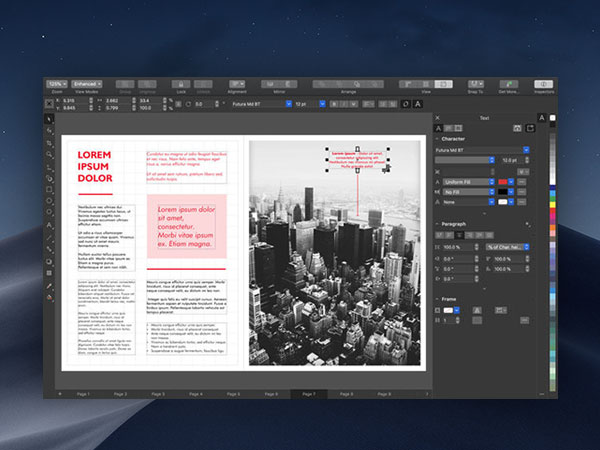Select the rightmost view mode in View group
This screenshot has width=600, height=450.
(443, 84)
